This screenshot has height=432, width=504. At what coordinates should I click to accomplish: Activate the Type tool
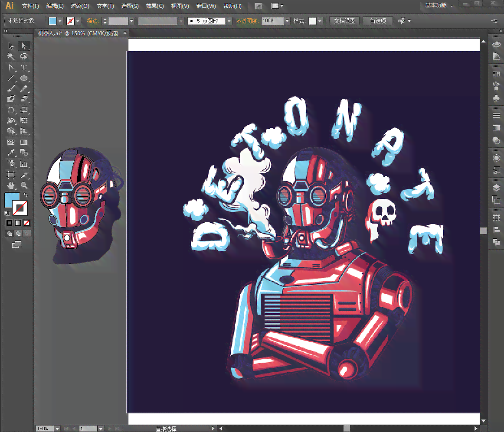tap(24, 68)
